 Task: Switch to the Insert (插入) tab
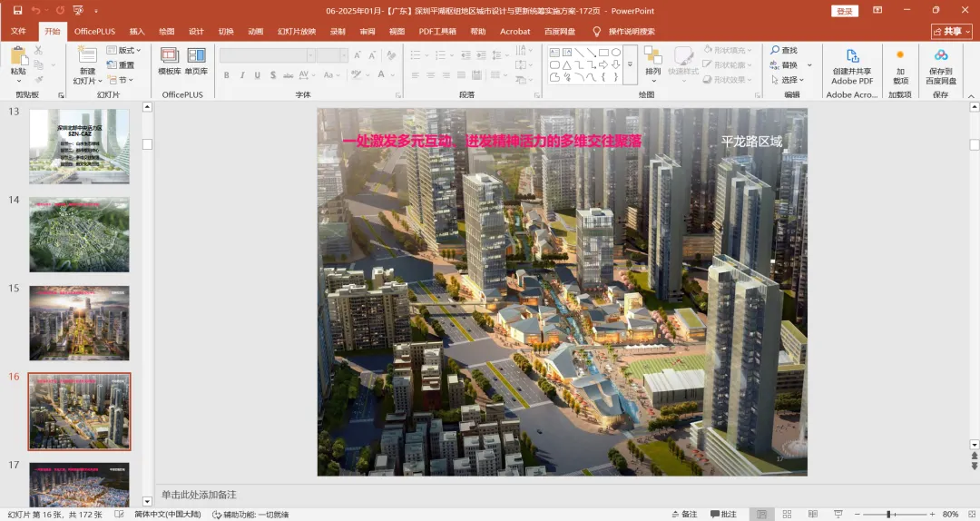click(137, 31)
